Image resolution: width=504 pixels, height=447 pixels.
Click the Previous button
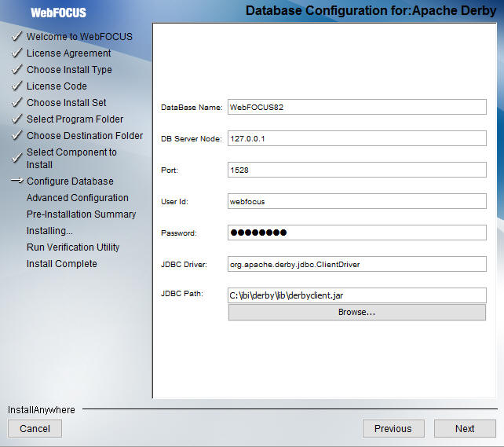click(x=393, y=428)
